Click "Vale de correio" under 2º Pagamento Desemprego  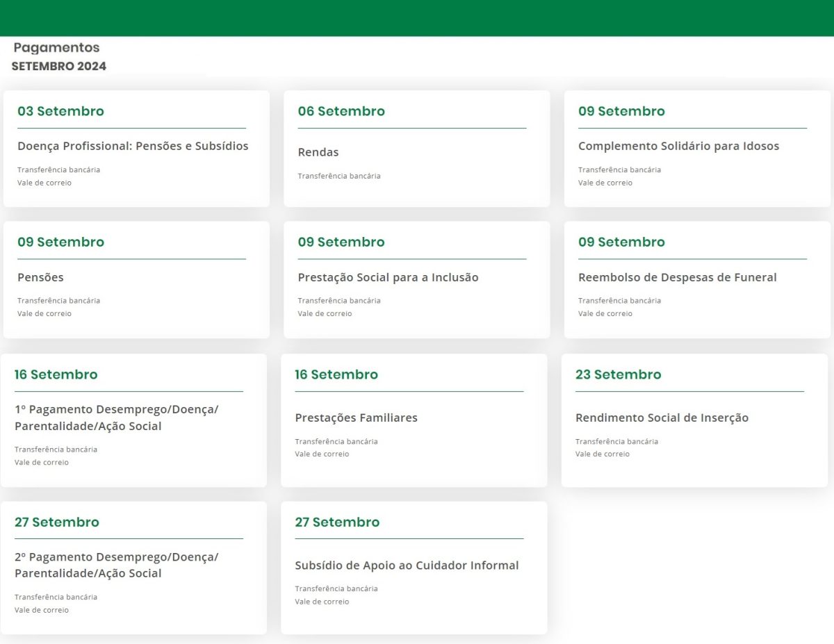[42, 610]
